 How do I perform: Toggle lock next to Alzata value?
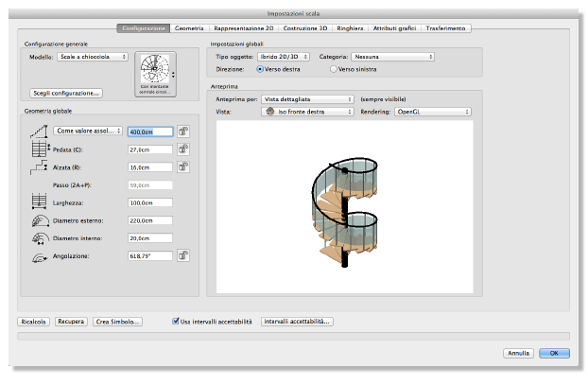coord(183,167)
